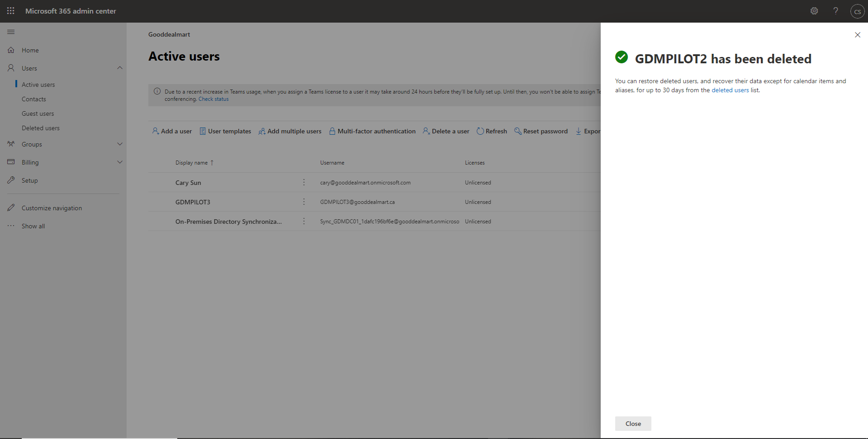
Task: Click Customize navigation
Action: 52,208
